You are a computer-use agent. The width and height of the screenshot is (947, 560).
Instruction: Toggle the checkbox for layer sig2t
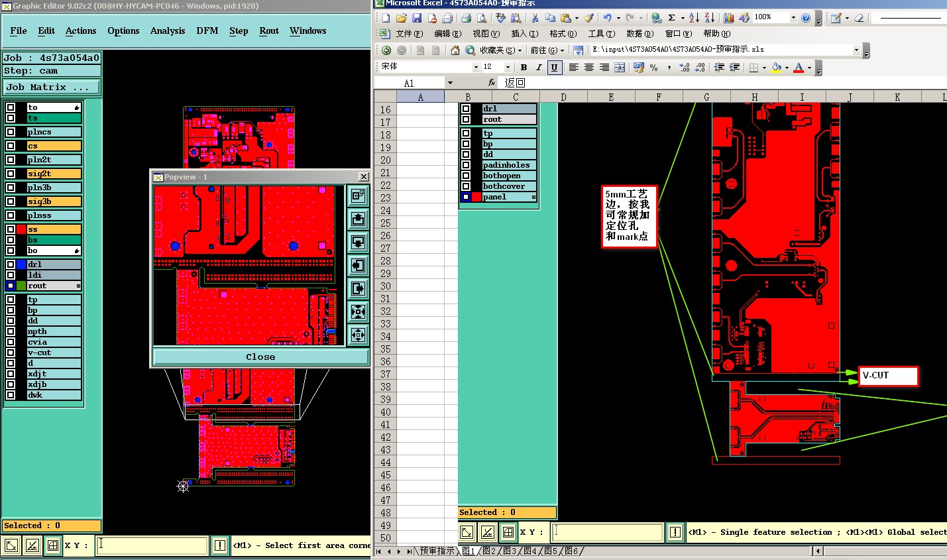tap(11, 174)
